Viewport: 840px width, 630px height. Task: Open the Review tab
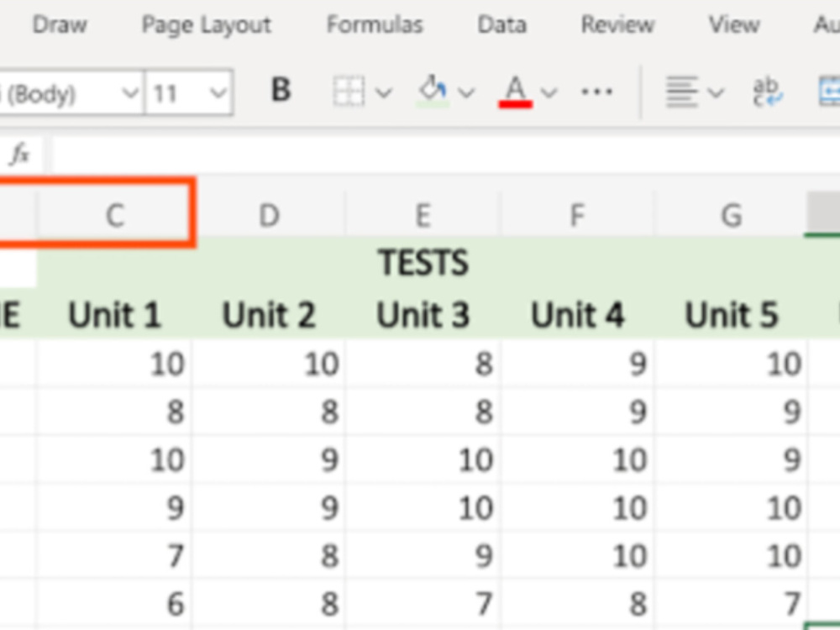(617, 24)
